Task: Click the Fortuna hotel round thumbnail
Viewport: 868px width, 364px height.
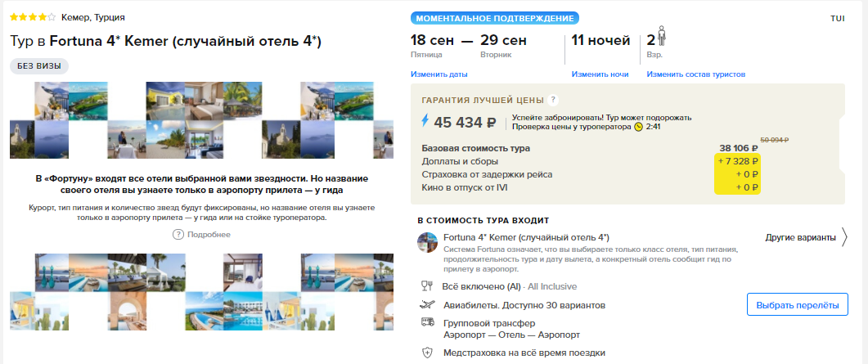Action: click(x=427, y=243)
